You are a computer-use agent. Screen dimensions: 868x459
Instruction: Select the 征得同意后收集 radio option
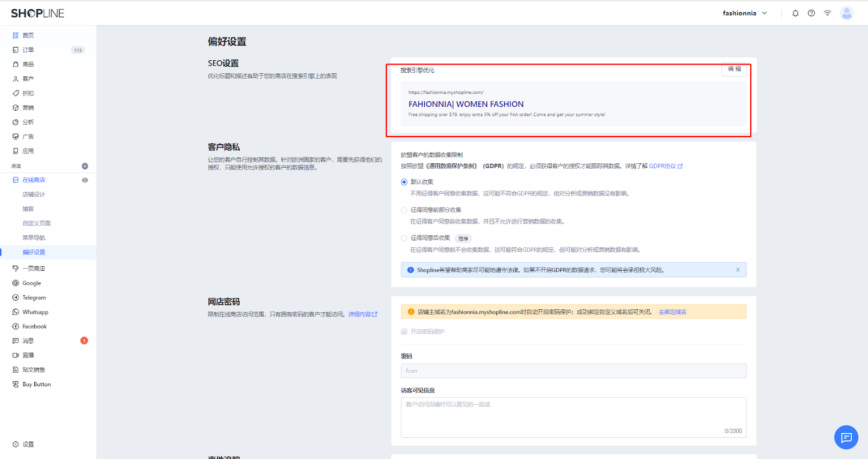coord(404,238)
